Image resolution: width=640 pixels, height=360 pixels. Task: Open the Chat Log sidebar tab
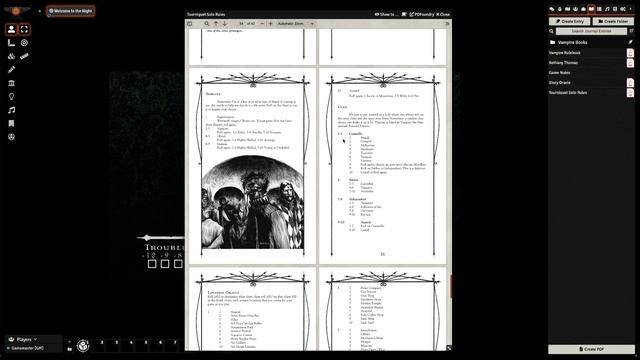click(x=552, y=9)
